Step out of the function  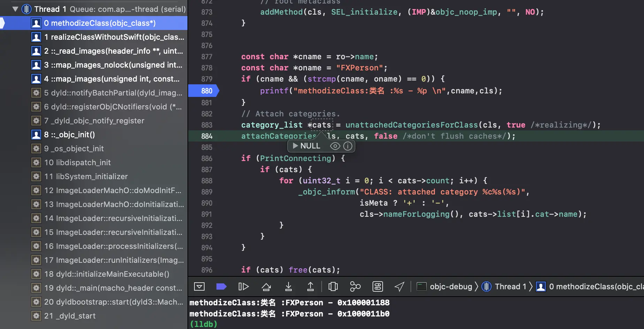coord(310,286)
